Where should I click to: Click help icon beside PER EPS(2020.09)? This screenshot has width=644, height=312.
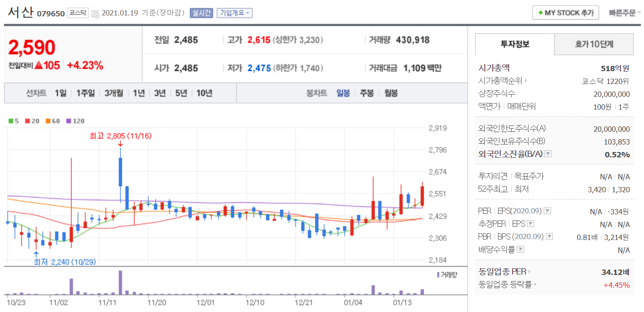[547, 211]
